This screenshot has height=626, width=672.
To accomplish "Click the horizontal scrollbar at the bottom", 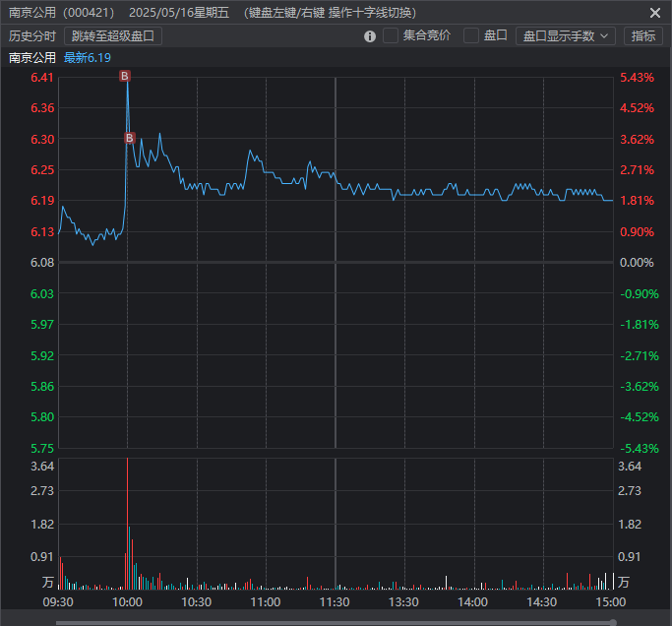I will (335, 621).
